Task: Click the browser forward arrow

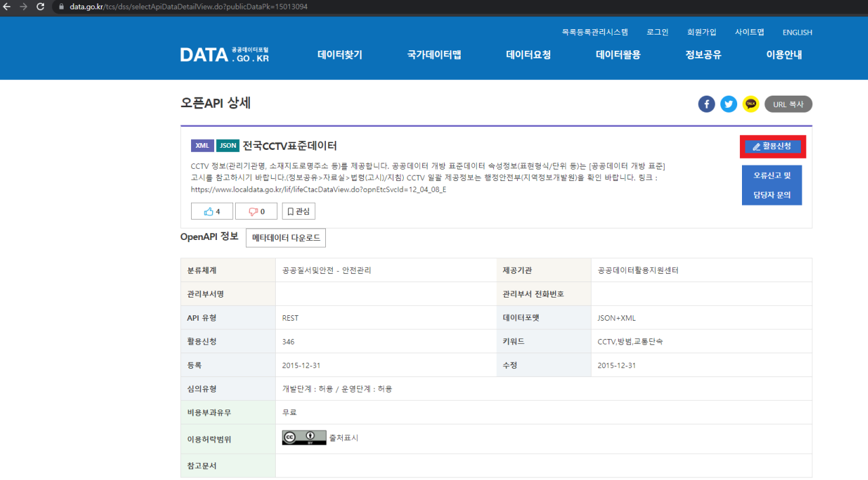Action: pos(24,6)
